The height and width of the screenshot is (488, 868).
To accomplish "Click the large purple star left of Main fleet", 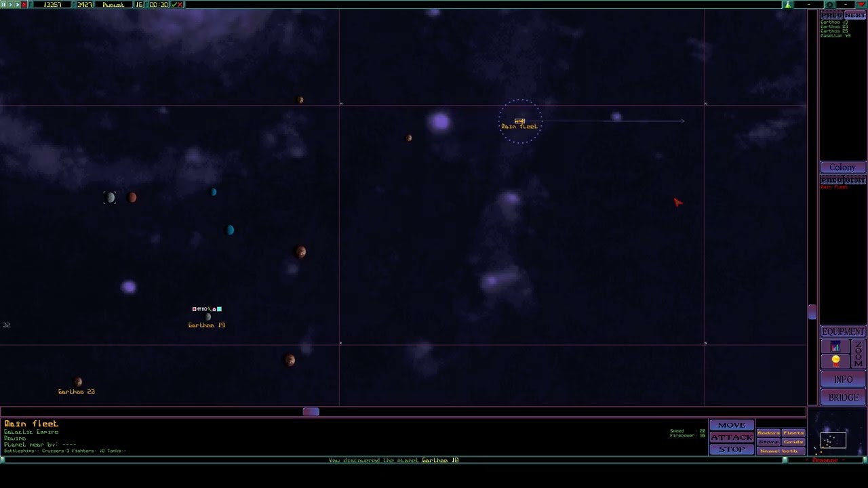I will pos(440,122).
